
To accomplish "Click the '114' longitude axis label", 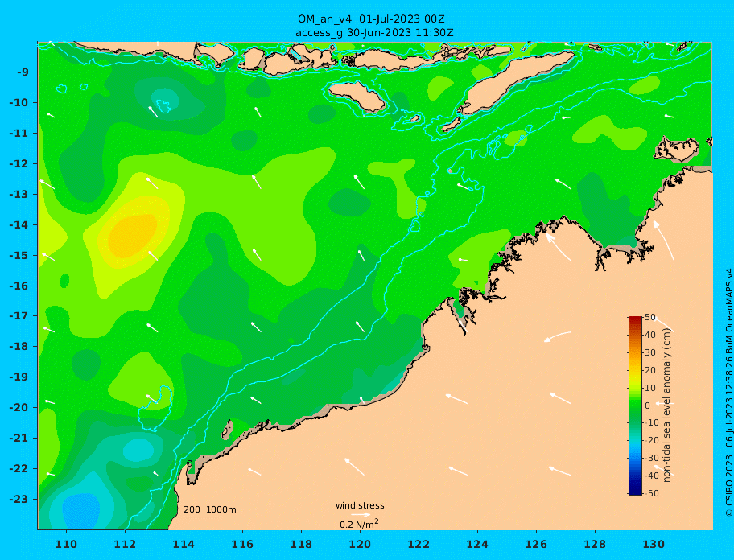I will click(x=183, y=544).
